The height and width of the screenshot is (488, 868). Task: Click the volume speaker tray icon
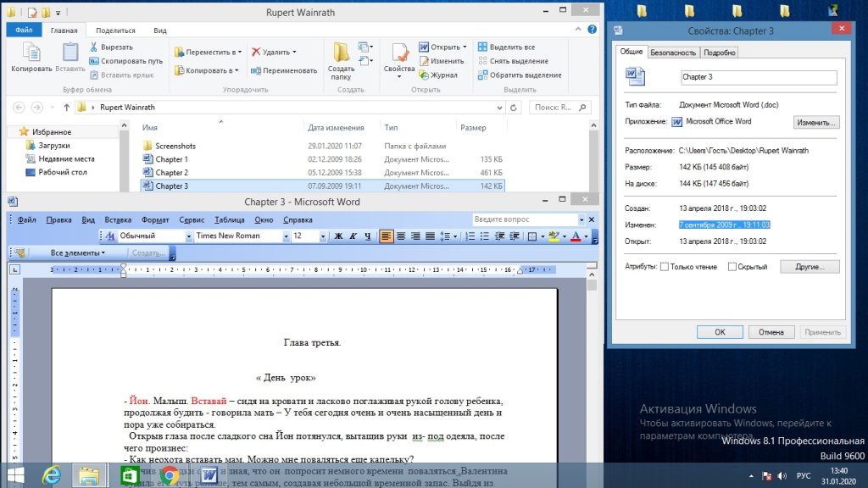coord(782,476)
